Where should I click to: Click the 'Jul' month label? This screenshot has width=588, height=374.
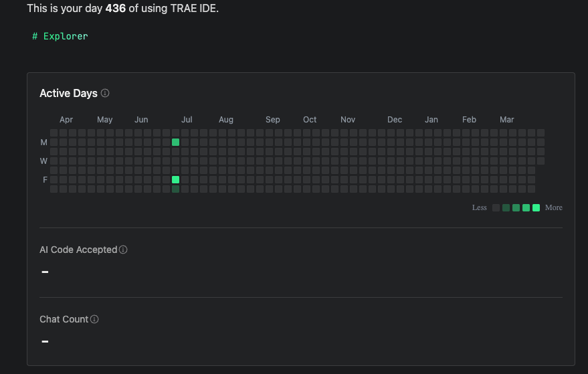(x=187, y=120)
